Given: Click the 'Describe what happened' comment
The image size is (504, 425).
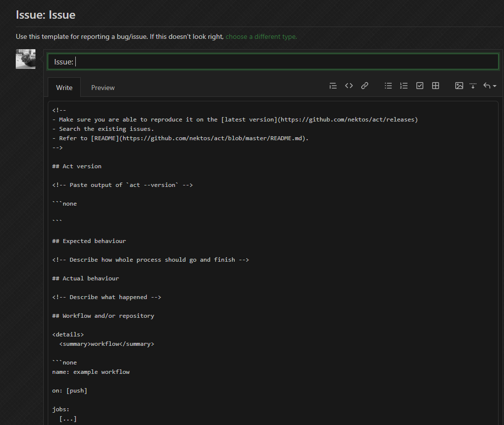Looking at the screenshot, I should click(107, 297).
